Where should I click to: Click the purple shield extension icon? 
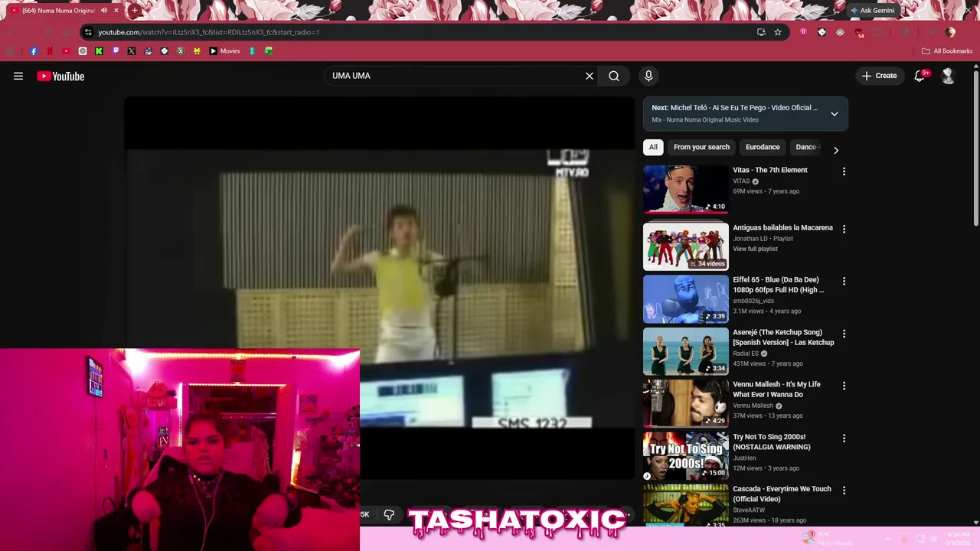point(802,32)
